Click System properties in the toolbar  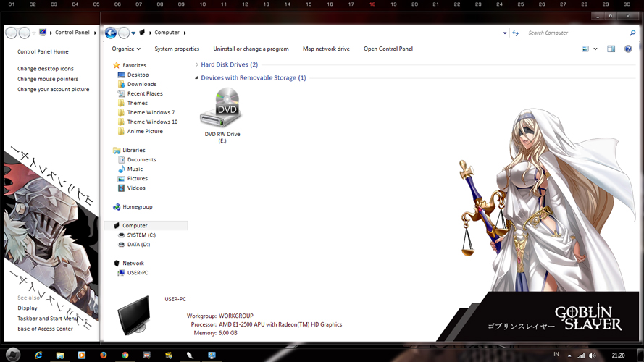(177, 49)
